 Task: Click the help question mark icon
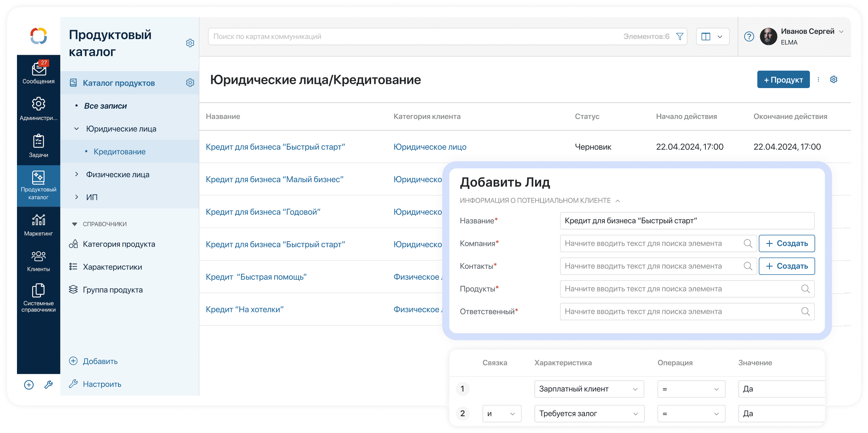[x=749, y=36]
